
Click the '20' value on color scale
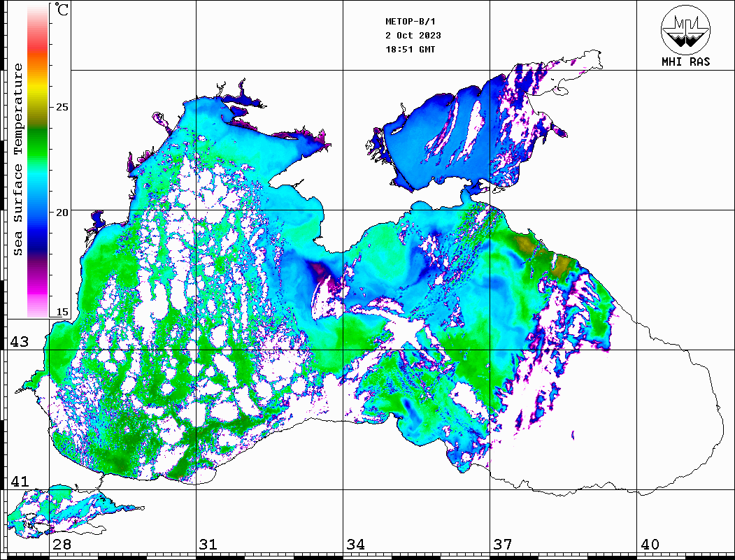pyautogui.click(x=62, y=213)
